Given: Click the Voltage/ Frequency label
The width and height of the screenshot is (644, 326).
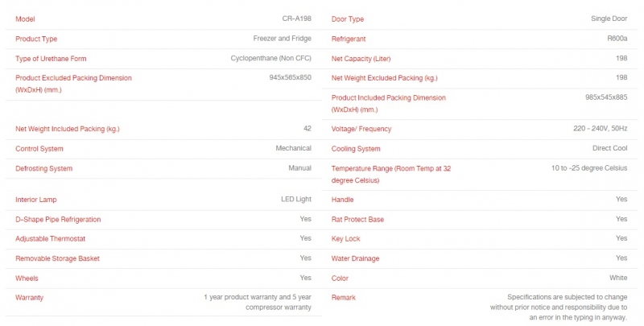Looking at the screenshot, I should pos(361,129).
